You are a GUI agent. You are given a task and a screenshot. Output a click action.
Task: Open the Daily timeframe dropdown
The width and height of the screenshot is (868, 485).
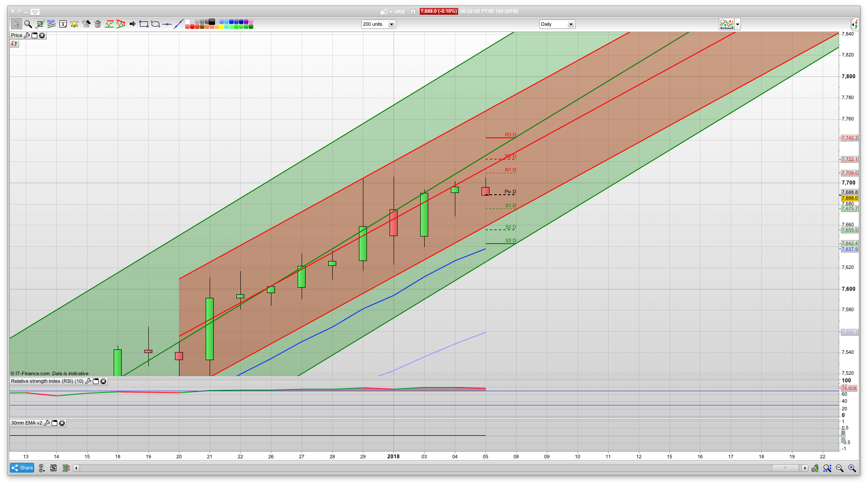[x=557, y=24]
